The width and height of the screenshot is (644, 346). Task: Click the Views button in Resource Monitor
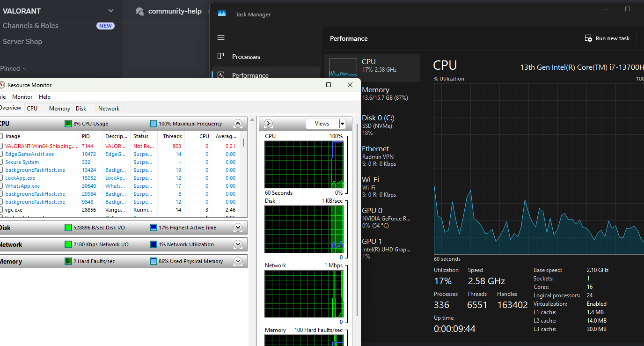(322, 124)
